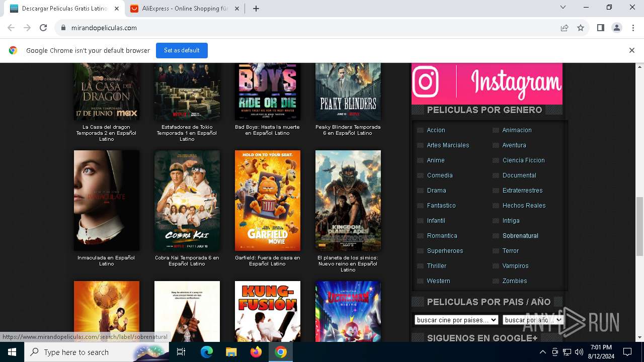The width and height of the screenshot is (644, 362).
Task: View site information lock icon
Action: click(x=63, y=28)
